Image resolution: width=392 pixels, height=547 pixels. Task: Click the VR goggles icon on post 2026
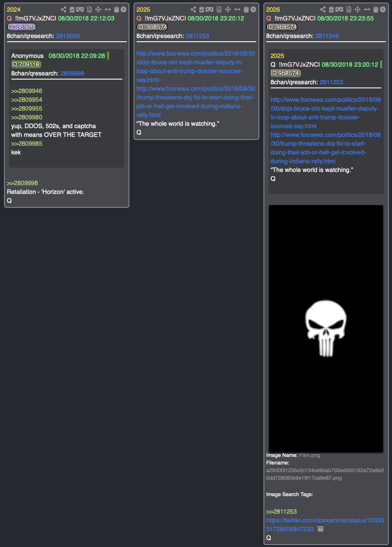pyautogui.click(x=339, y=10)
